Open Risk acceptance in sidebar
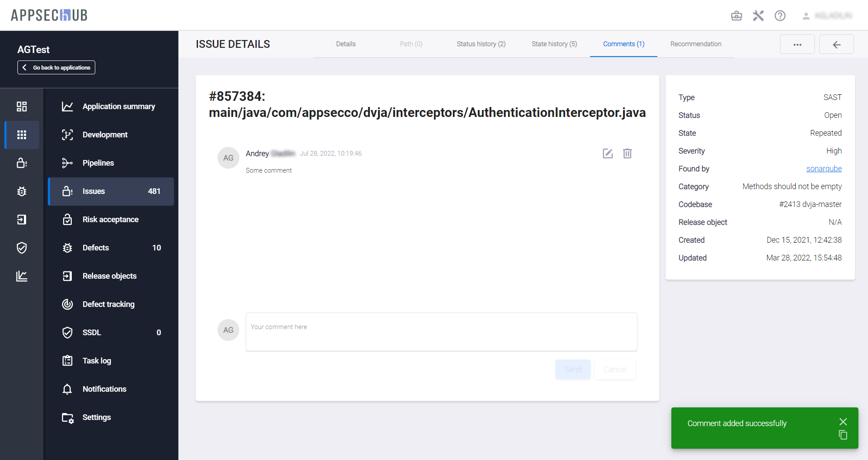868x460 pixels. (111, 220)
